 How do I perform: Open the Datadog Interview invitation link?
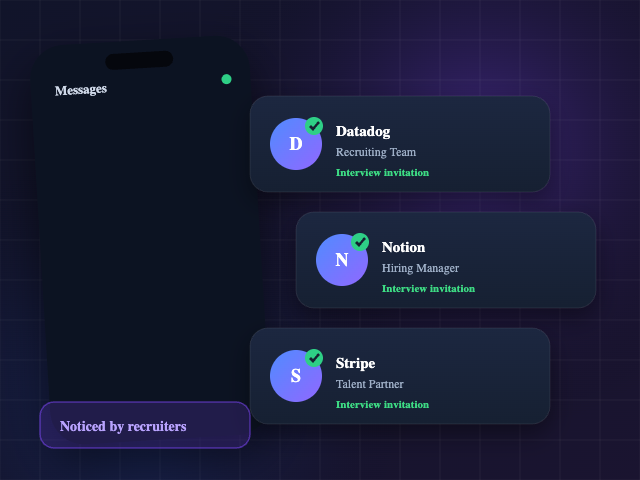pyautogui.click(x=382, y=173)
